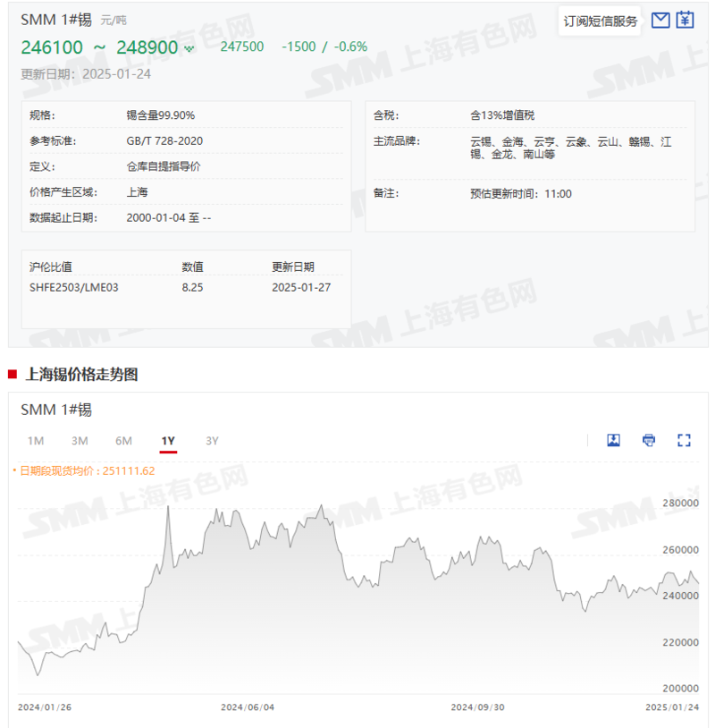715x728 pixels.
Task: Click the spec value 锡含量99.90%
Action: point(161,115)
